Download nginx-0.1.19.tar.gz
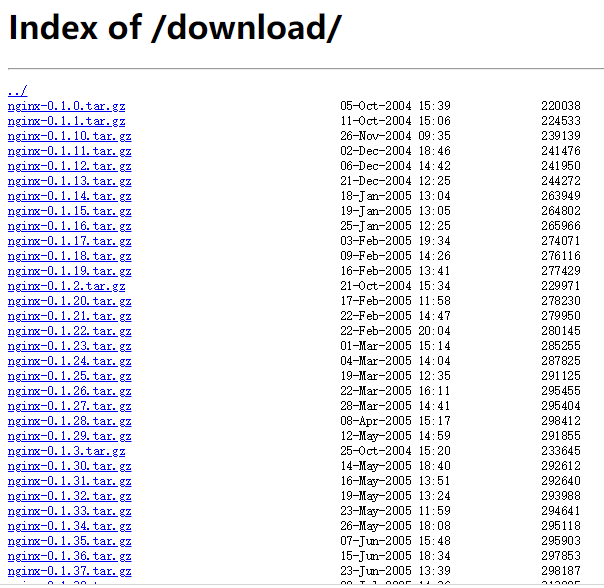 [69, 271]
